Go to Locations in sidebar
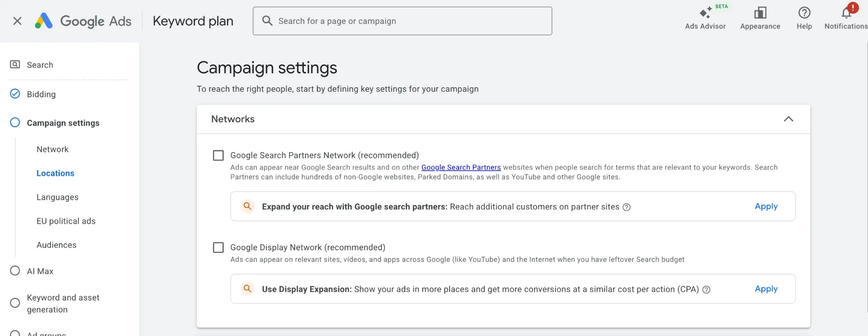Image resolution: width=868 pixels, height=336 pixels. point(55,173)
